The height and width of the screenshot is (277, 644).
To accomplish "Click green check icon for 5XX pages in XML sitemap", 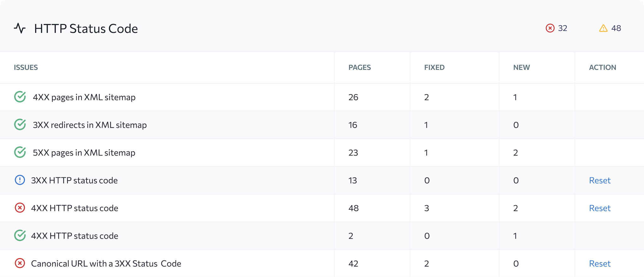I will pos(20,152).
